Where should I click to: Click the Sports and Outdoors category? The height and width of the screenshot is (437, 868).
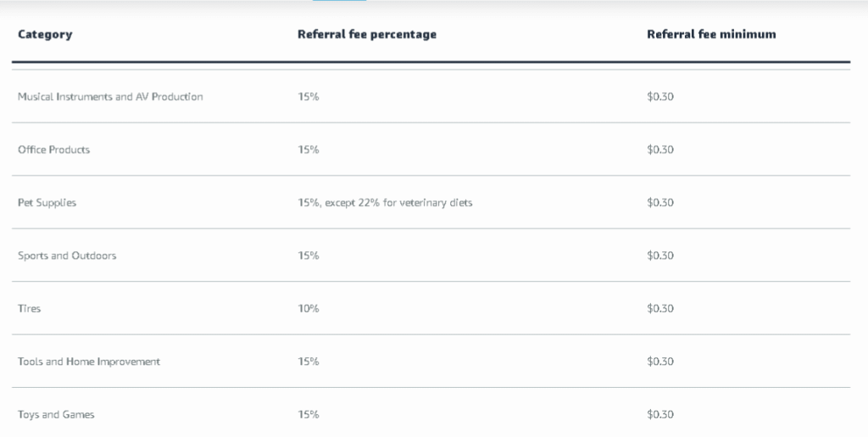[67, 255]
